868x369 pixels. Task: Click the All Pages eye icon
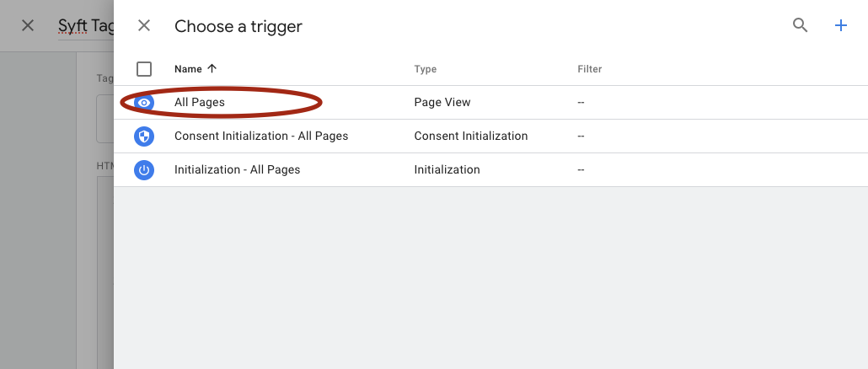pyautogui.click(x=144, y=103)
